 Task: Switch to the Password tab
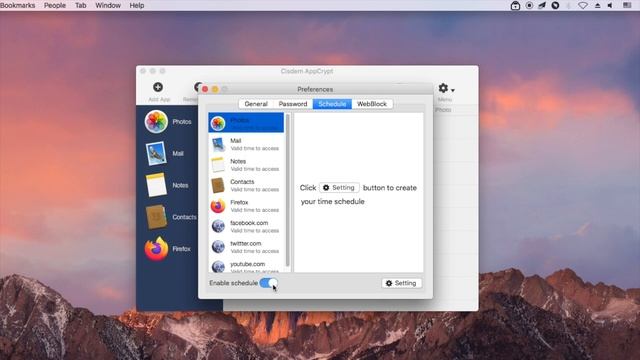pyautogui.click(x=293, y=104)
